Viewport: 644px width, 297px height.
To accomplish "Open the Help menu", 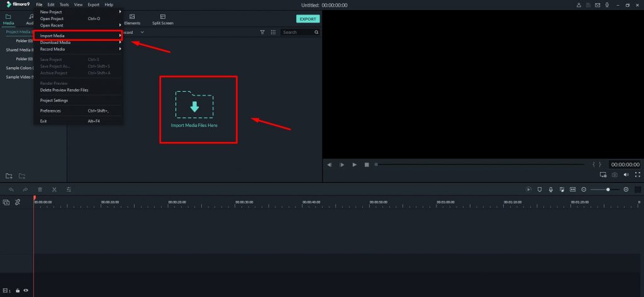I will [x=109, y=4].
